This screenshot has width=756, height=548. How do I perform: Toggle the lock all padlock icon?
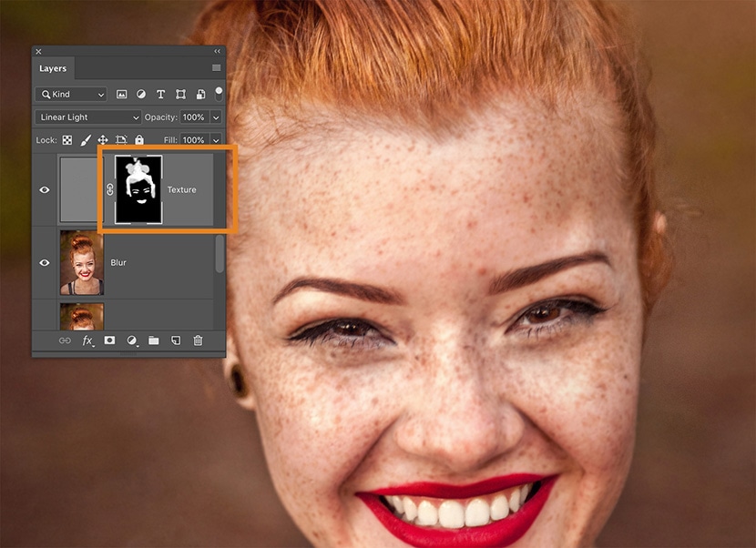(x=139, y=140)
